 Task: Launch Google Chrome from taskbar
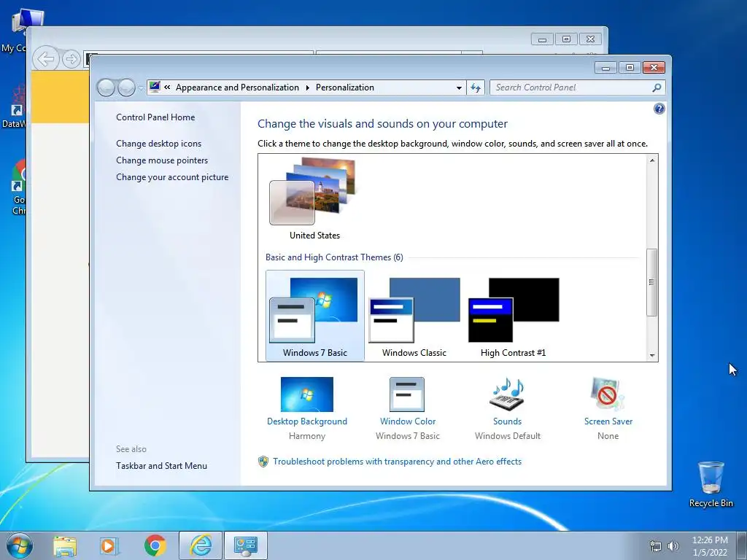tap(155, 545)
